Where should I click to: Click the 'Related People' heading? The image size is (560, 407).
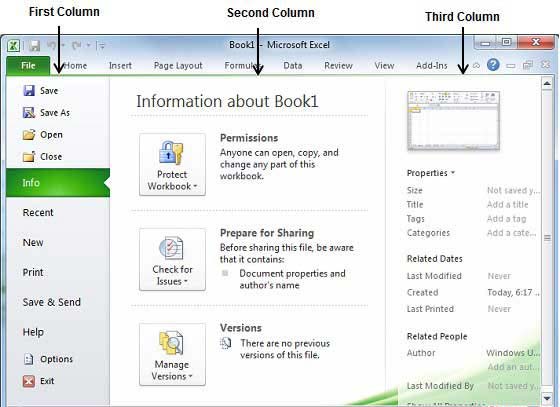(x=437, y=336)
